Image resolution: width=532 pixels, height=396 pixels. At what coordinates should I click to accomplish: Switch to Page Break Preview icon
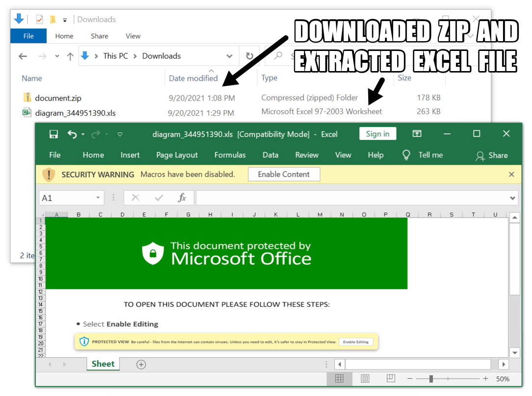(391, 378)
